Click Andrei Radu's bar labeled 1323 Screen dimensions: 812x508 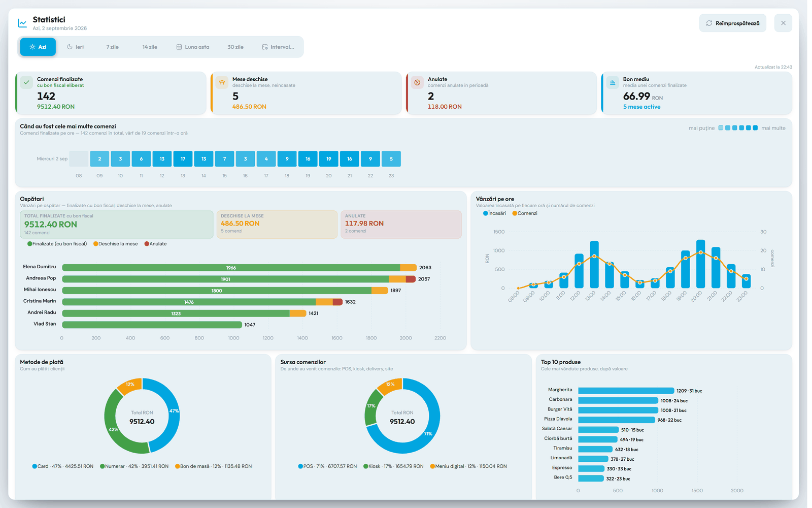tap(176, 313)
